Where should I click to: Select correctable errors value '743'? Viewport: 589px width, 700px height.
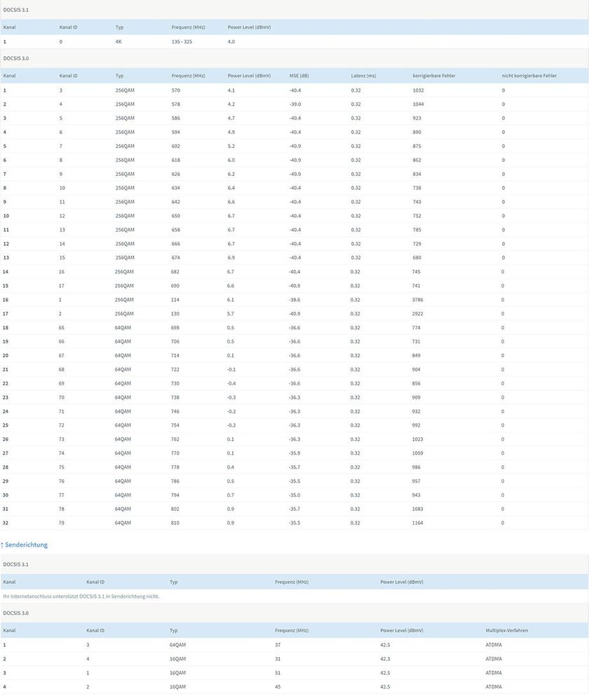[x=417, y=202]
